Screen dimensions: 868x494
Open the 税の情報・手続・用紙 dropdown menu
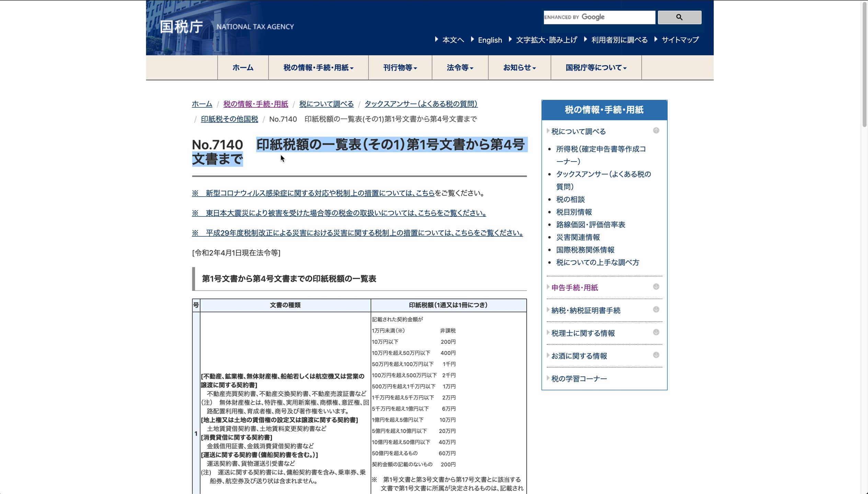point(319,68)
